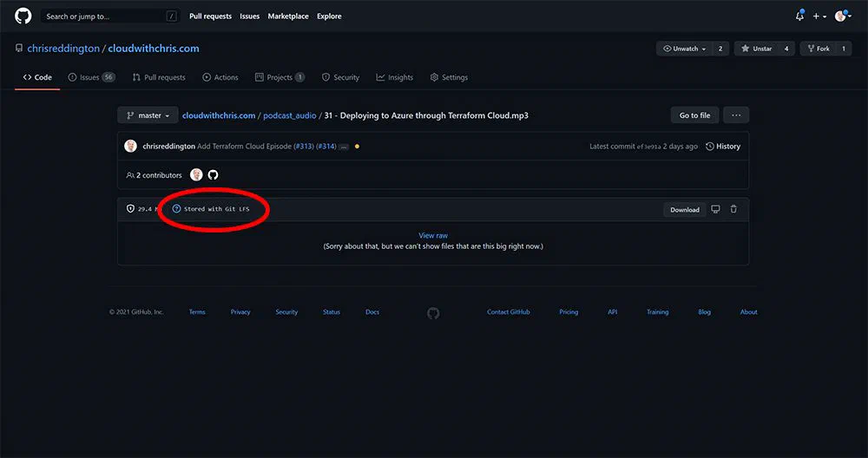The height and width of the screenshot is (458, 868).
Task: Open the latest commit hash link
Action: tap(648, 147)
